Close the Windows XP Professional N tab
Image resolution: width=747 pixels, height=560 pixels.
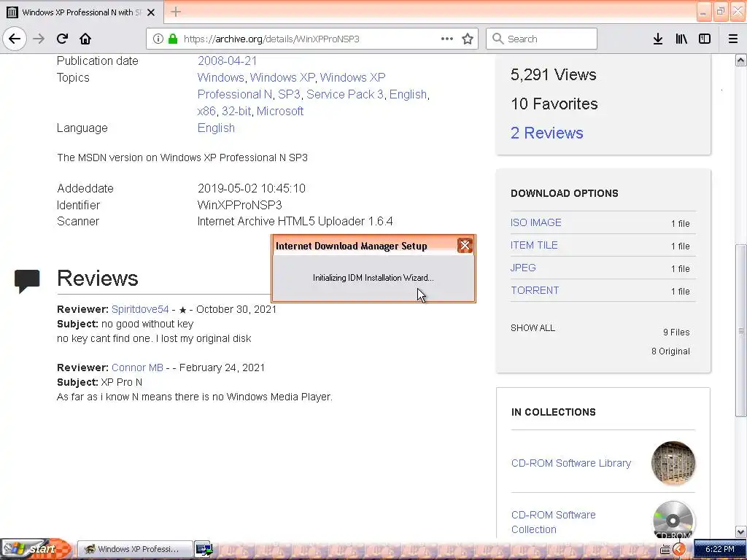pos(151,12)
